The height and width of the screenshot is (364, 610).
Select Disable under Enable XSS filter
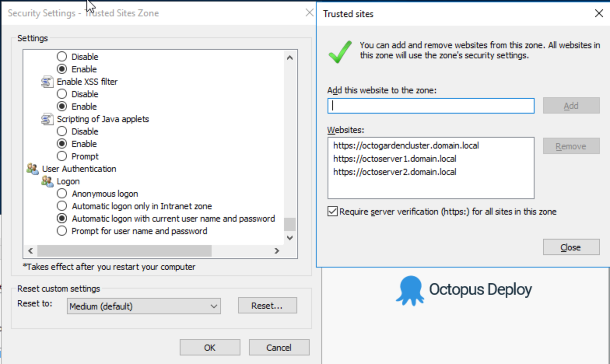[62, 94]
